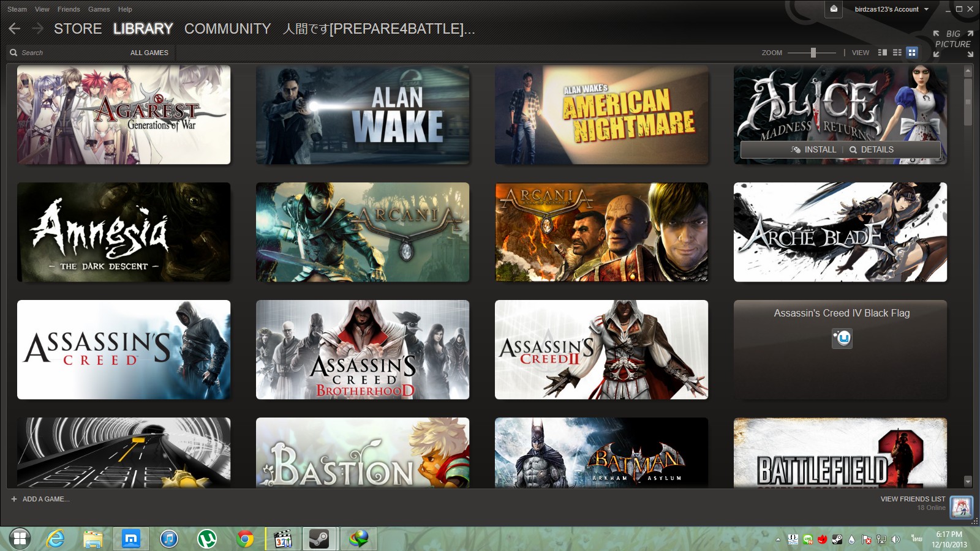Click ADD A GAME
Viewport: 980px width, 551px height.
40,499
